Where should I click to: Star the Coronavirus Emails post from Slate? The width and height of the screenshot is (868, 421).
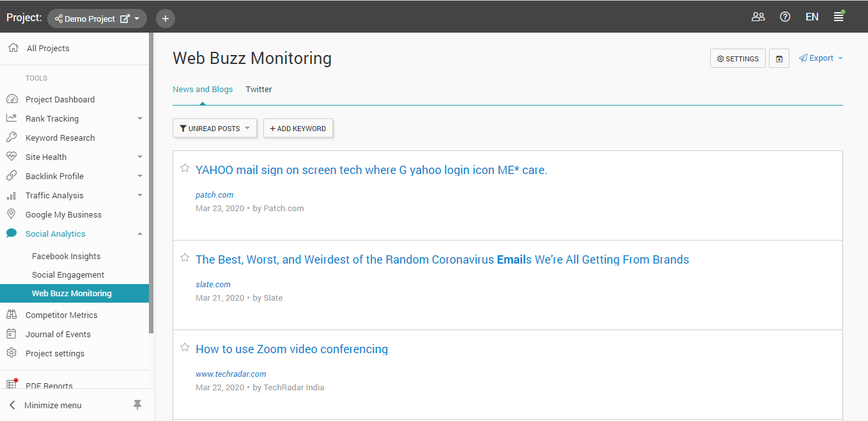(x=185, y=258)
